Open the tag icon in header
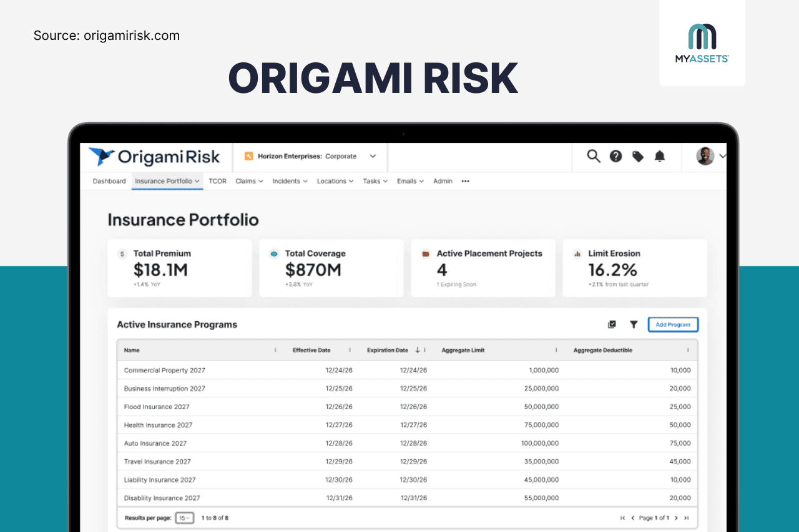 637,157
